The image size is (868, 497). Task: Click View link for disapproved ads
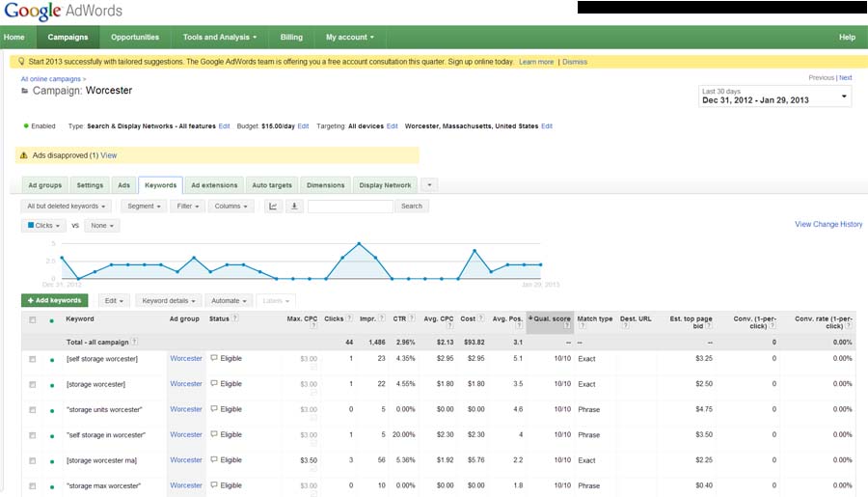click(108, 155)
